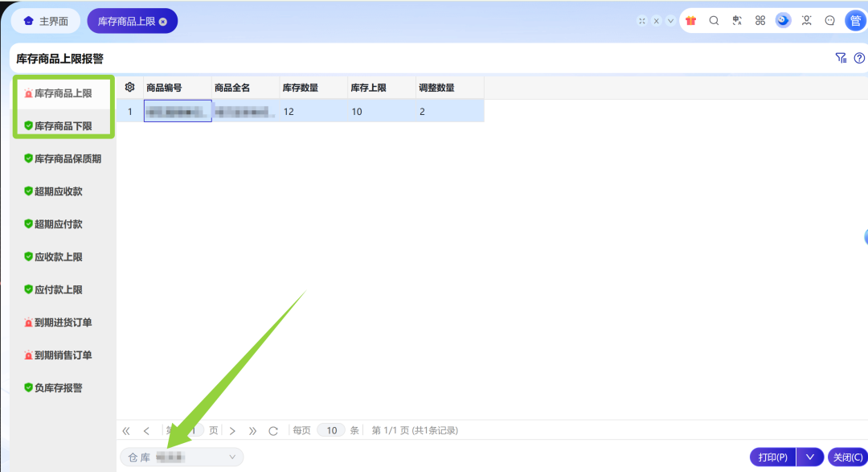This screenshot has height=472, width=868.
Task: Click stock quantity cell showing 12
Action: (313, 111)
